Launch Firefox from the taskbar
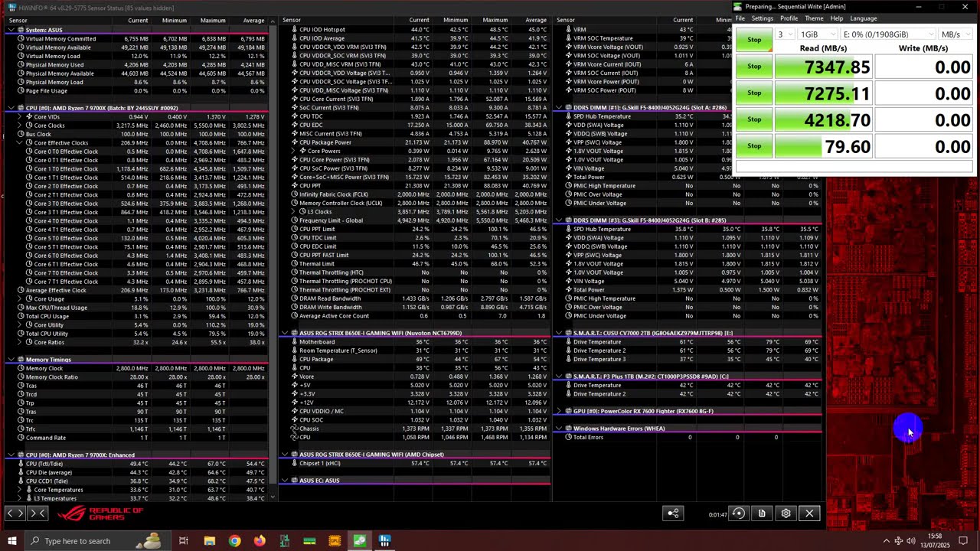This screenshot has height=551, width=980. 260,541
